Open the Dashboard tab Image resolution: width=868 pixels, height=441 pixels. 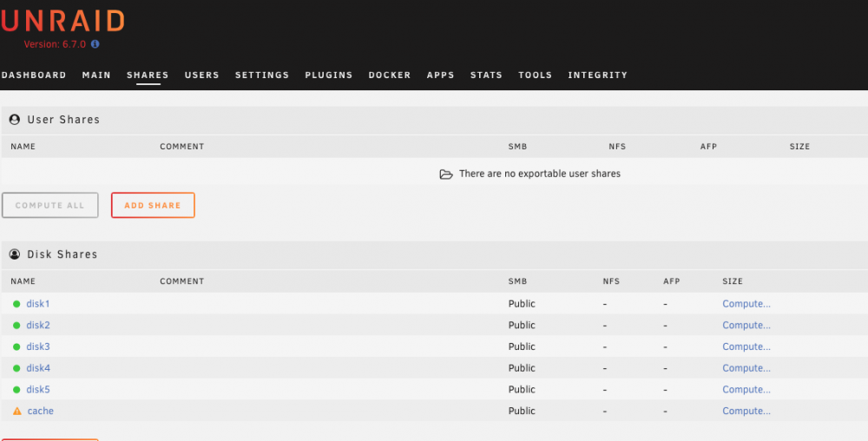34,75
